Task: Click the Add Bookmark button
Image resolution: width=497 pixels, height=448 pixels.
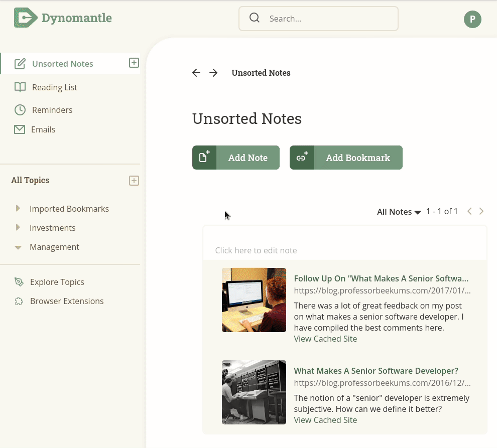Action: pos(346,158)
